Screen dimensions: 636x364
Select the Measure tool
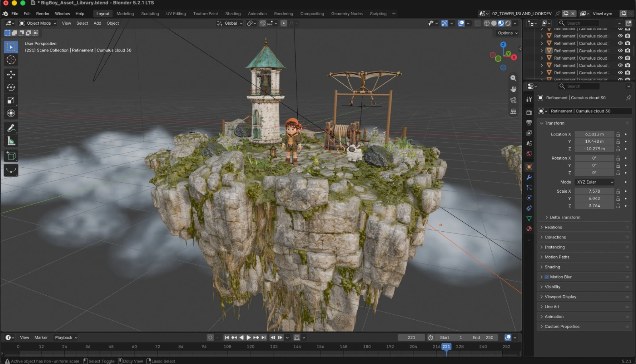pyautogui.click(x=11, y=141)
